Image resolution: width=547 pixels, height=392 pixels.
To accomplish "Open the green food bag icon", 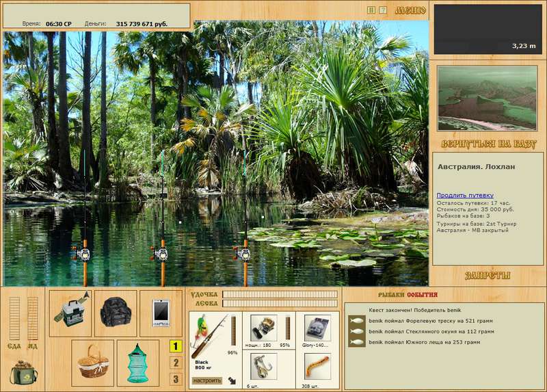I will click(x=23, y=373).
